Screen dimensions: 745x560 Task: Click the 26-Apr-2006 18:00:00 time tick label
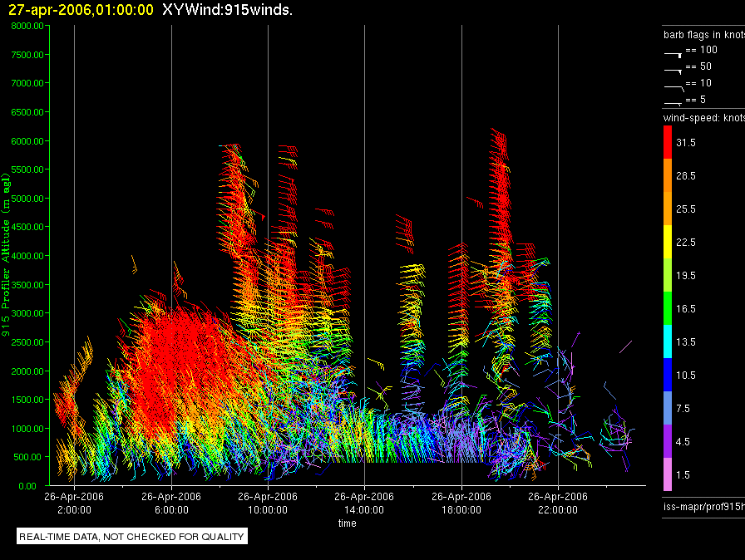point(461,503)
